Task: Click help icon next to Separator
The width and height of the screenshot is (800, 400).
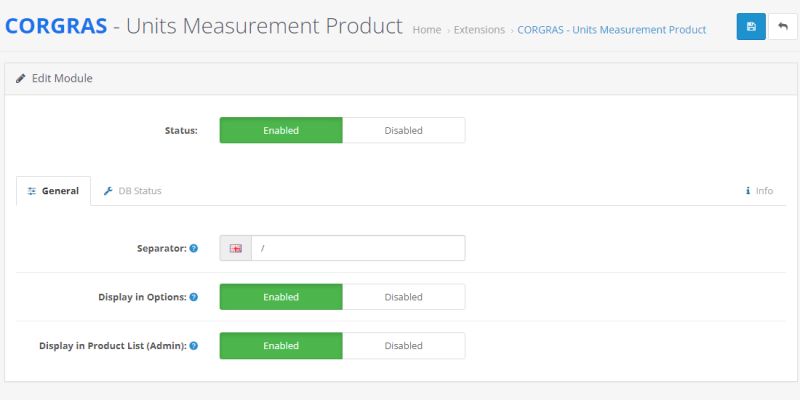Action: point(194,248)
